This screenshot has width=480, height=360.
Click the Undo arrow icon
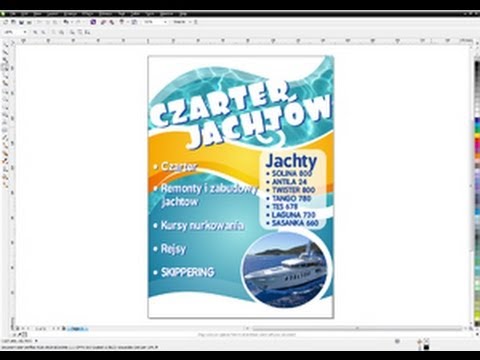(x=66, y=22)
